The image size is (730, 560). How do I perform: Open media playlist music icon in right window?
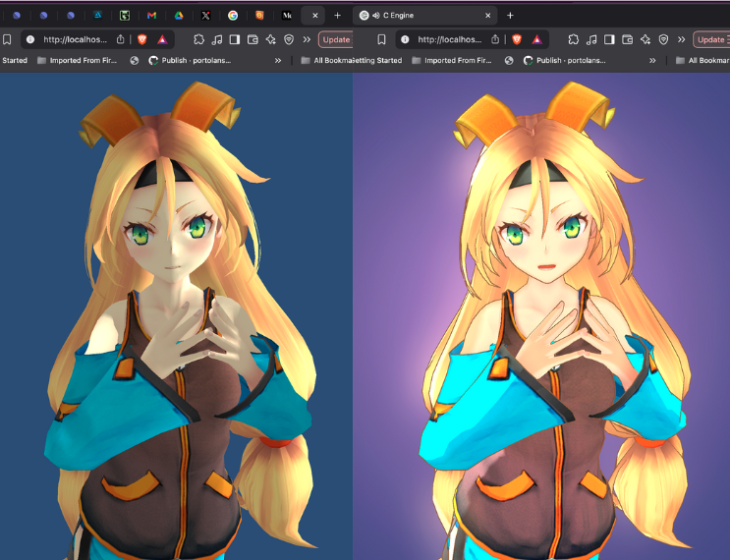pyautogui.click(x=591, y=39)
